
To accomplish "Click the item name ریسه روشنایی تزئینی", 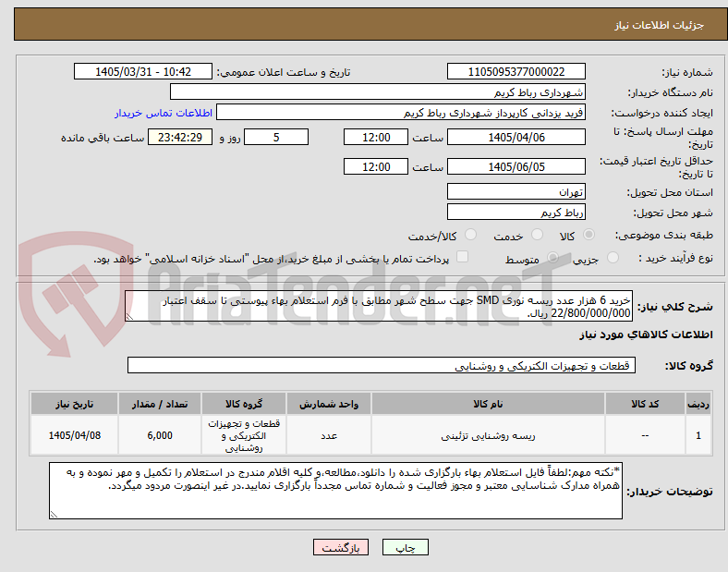I will coord(488,436).
